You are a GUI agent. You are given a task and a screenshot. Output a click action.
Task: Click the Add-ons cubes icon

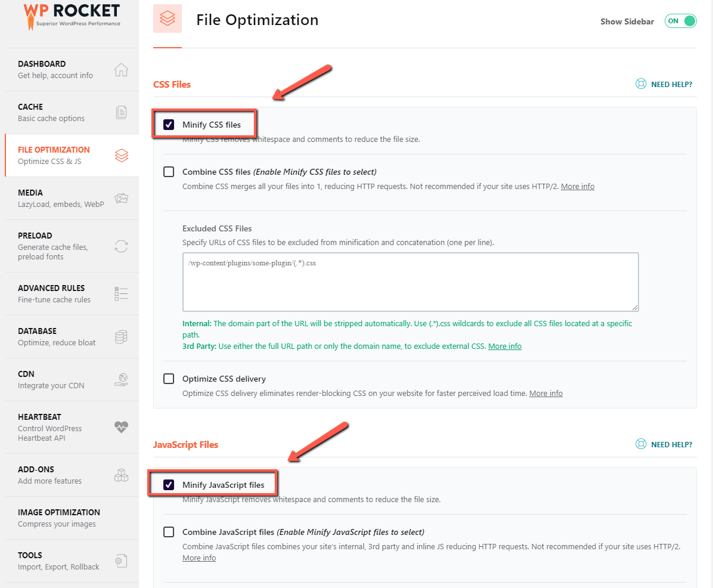(121, 475)
